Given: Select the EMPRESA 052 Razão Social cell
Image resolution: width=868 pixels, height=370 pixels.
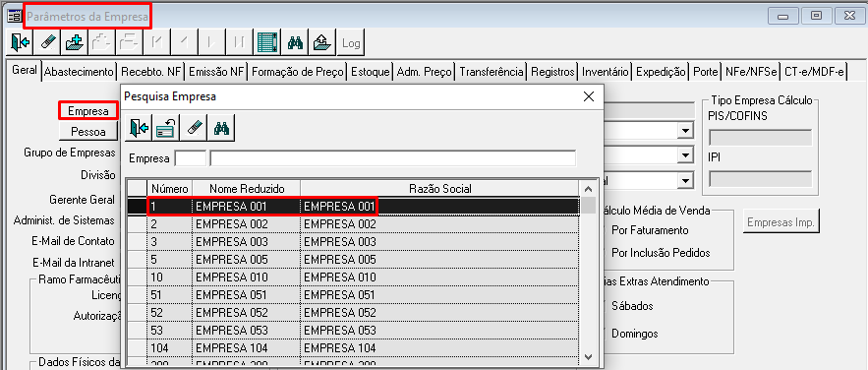Looking at the screenshot, I should coord(440,313).
